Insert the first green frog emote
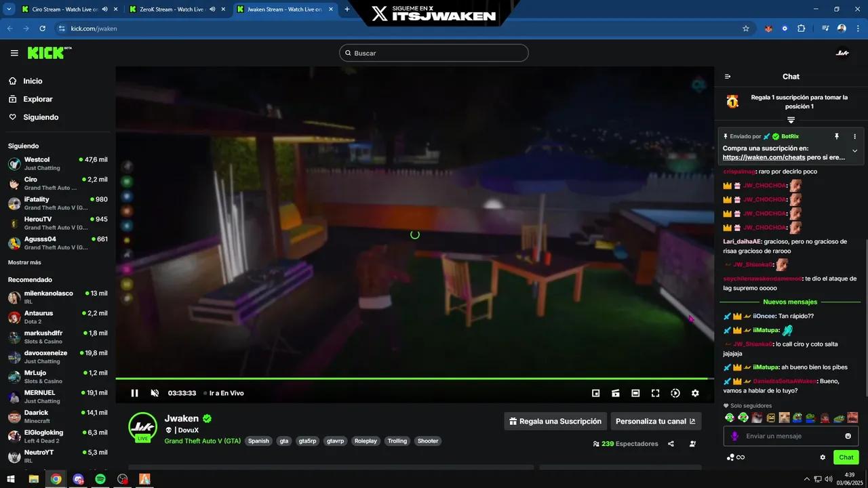The image size is (868, 488). click(730, 418)
